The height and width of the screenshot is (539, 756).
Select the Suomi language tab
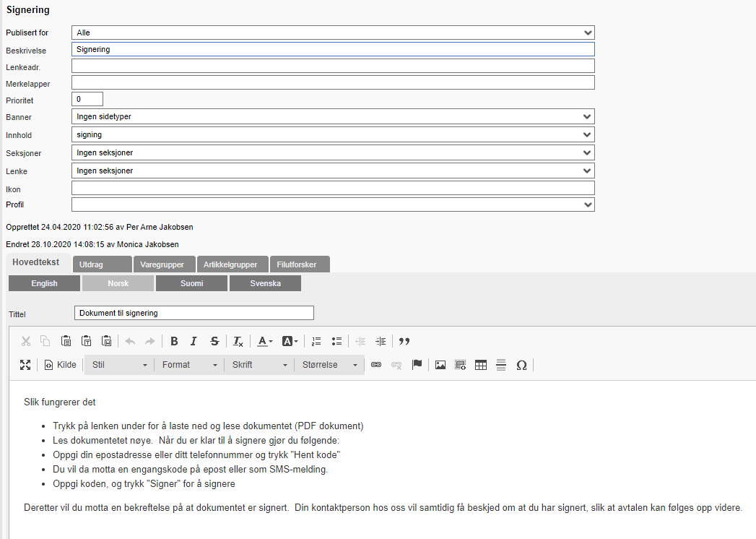[x=192, y=283]
